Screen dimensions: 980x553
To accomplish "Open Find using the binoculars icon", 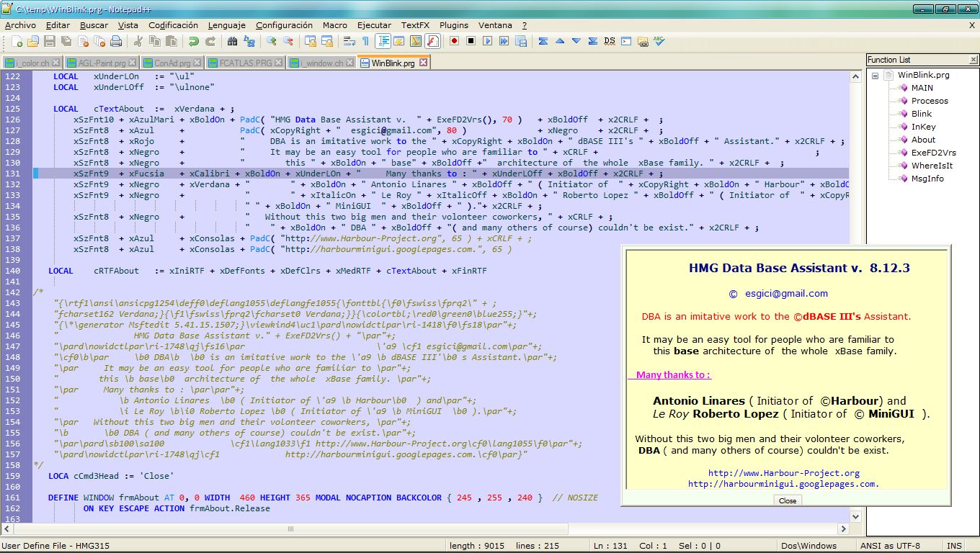I will (x=232, y=41).
